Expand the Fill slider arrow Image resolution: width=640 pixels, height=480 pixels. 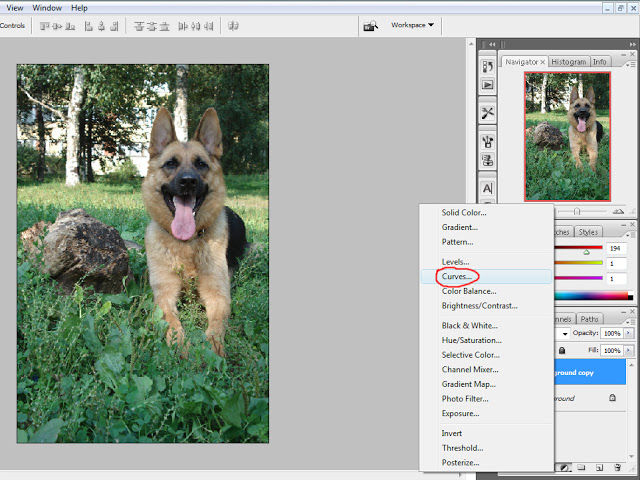tap(628, 351)
